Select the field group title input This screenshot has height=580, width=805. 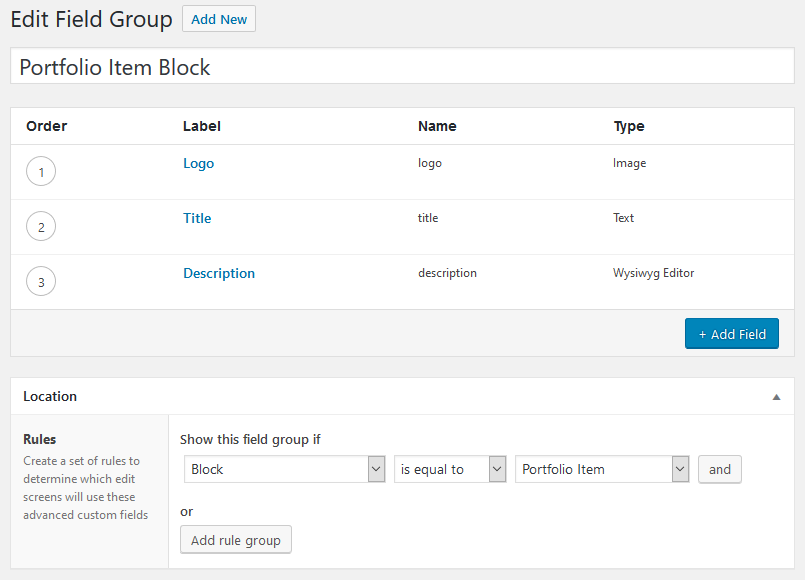pos(402,66)
